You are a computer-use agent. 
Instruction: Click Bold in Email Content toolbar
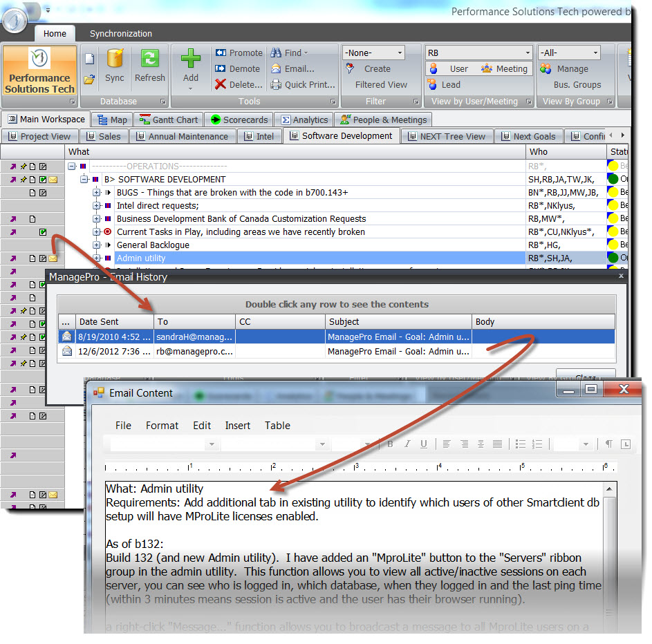pyautogui.click(x=390, y=444)
